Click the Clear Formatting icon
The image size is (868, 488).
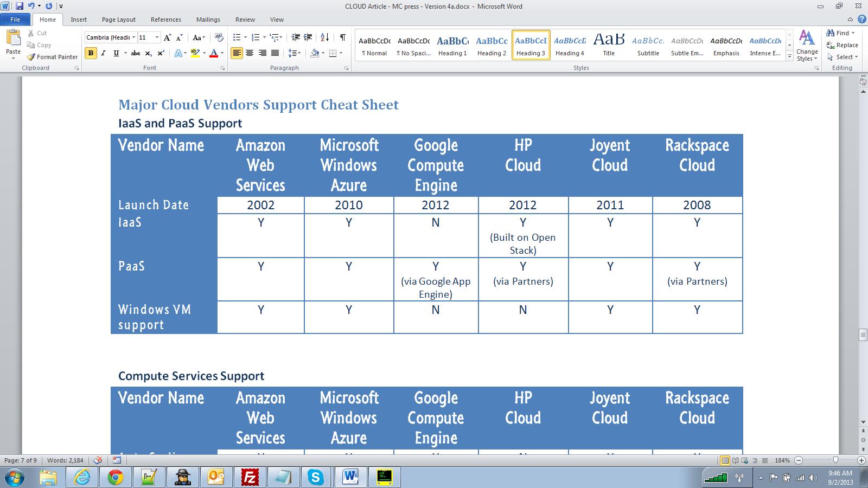[x=219, y=37]
